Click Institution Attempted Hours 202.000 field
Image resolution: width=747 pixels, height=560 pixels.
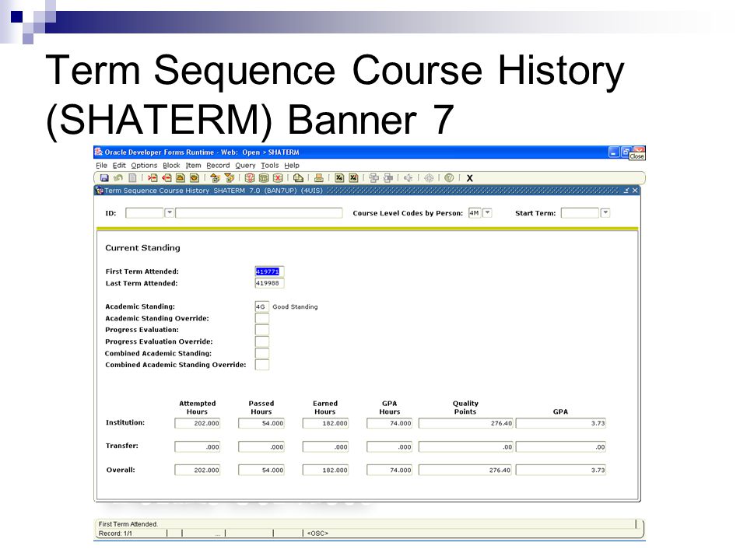click(x=198, y=423)
